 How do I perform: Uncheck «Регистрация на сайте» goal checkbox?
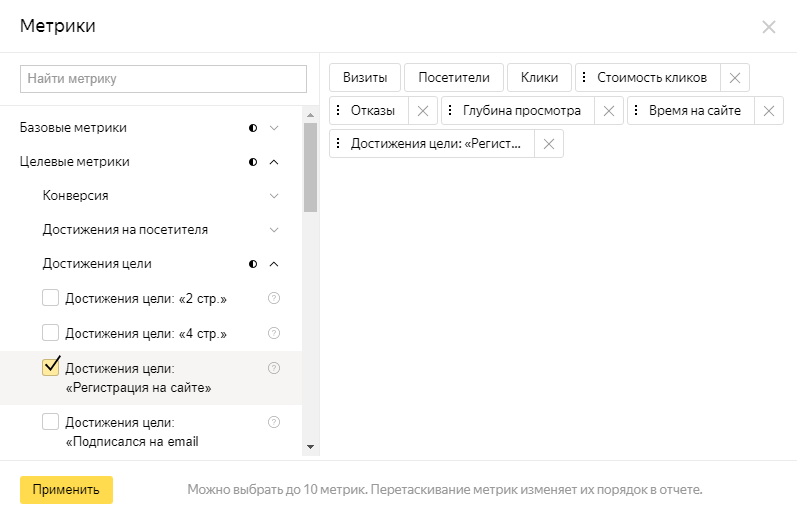tap(50, 367)
